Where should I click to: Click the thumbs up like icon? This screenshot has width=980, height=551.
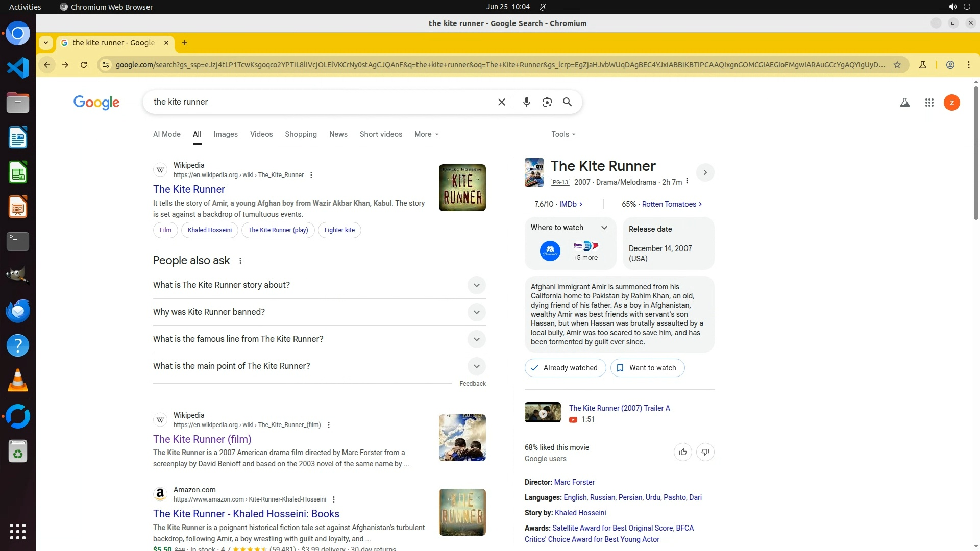click(x=682, y=452)
